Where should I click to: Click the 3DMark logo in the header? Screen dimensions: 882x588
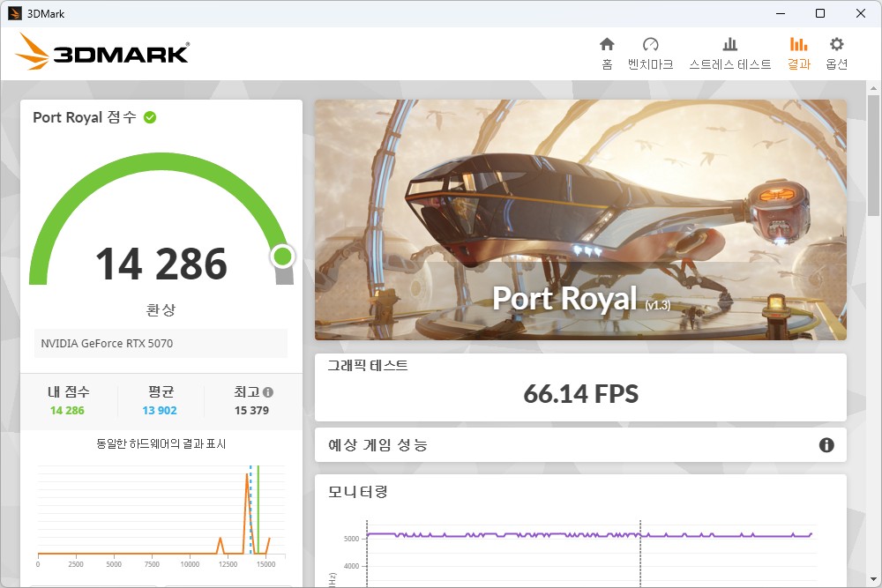coord(102,52)
